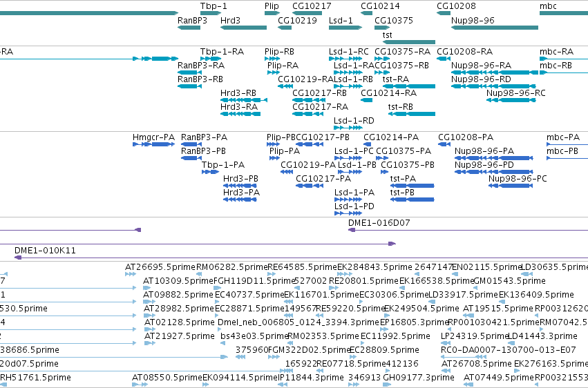Image resolution: width=588 pixels, height=388 pixels.
Task: Open protein CG10208-PA
Action: click(x=444, y=144)
